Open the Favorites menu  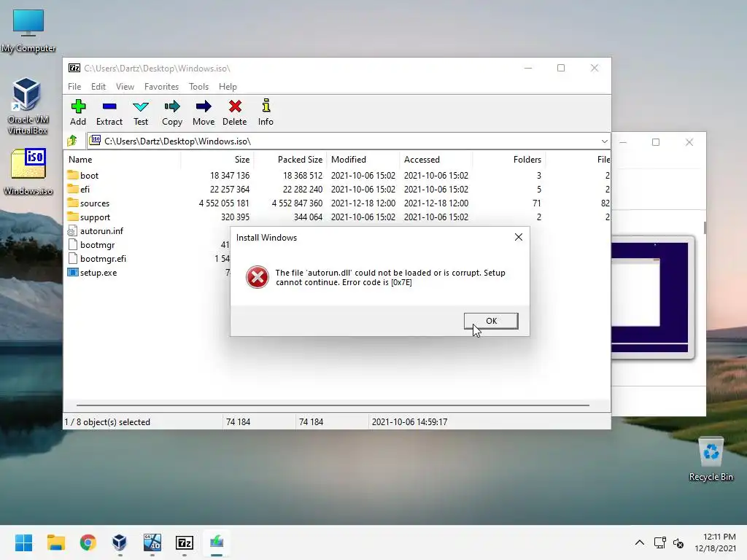pos(161,87)
